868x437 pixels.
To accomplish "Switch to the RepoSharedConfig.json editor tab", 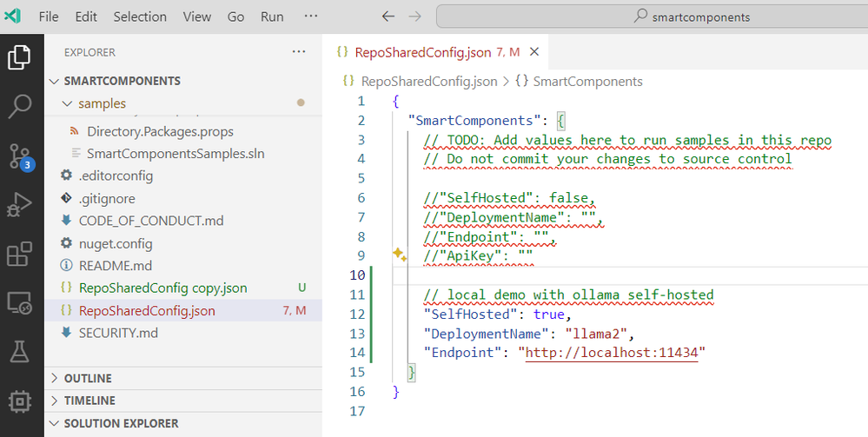I will (x=422, y=52).
